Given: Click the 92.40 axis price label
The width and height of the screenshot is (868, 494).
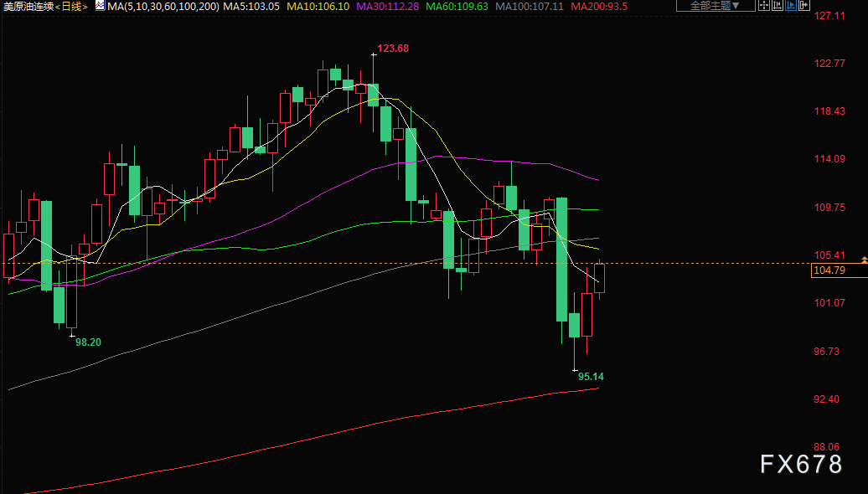Looking at the screenshot, I should coord(826,399).
